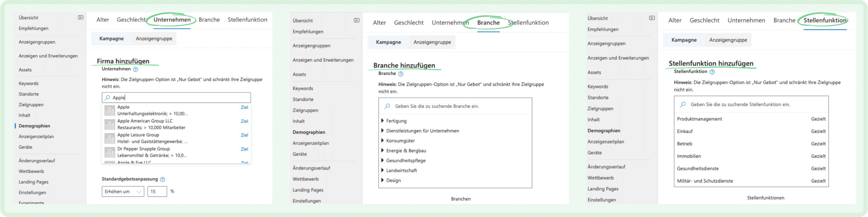Open help icon next to Standardgebotsanpassung
This screenshot has width=868, height=217.
[x=162, y=179]
